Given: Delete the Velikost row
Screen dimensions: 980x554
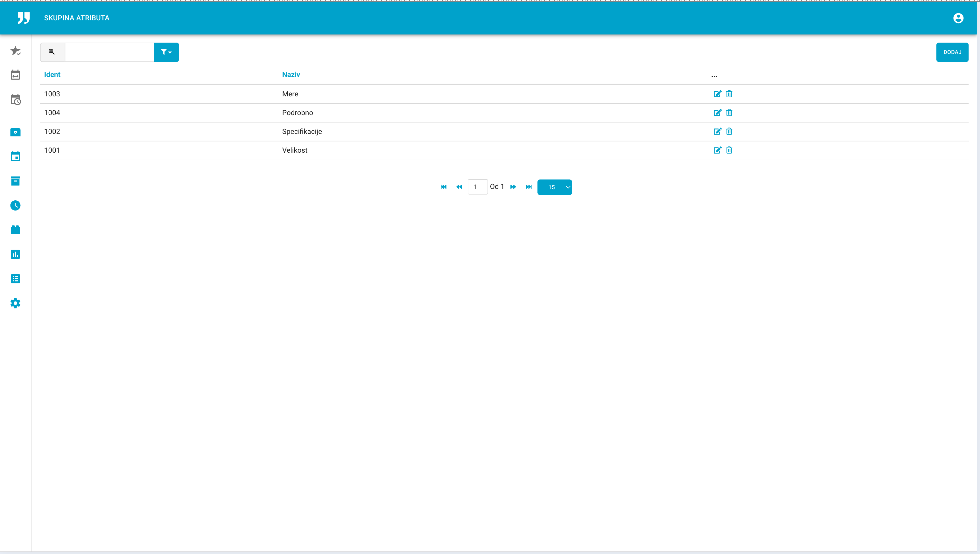Looking at the screenshot, I should [729, 150].
